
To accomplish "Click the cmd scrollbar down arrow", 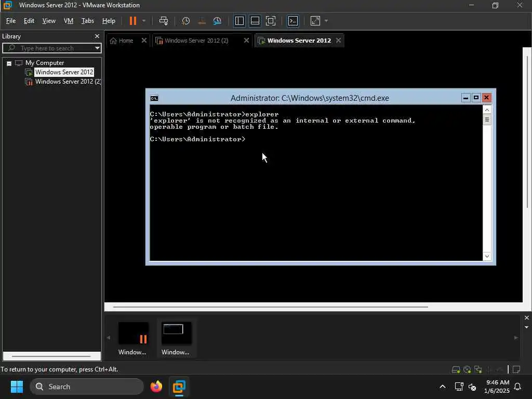I will (x=487, y=256).
